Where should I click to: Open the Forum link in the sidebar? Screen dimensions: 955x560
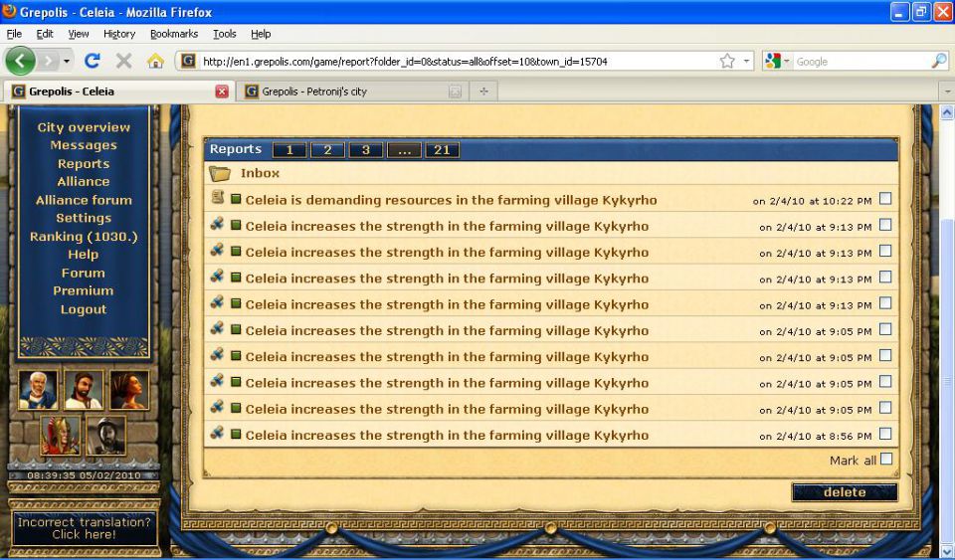(84, 273)
